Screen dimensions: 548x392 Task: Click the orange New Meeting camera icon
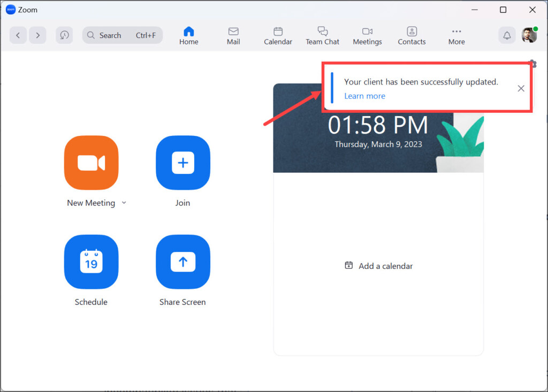click(x=91, y=163)
